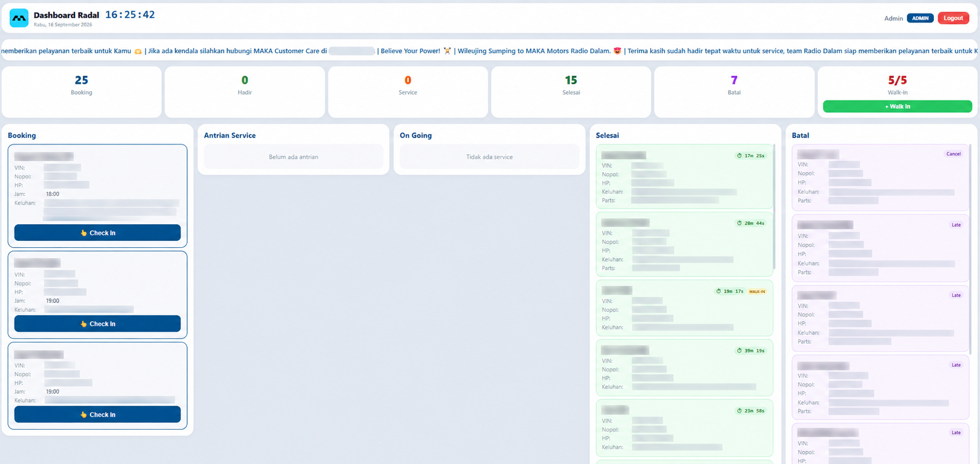Viewport: 980px width, 464px height.
Task: Click the 39m 19s duration badge
Action: 750,351
